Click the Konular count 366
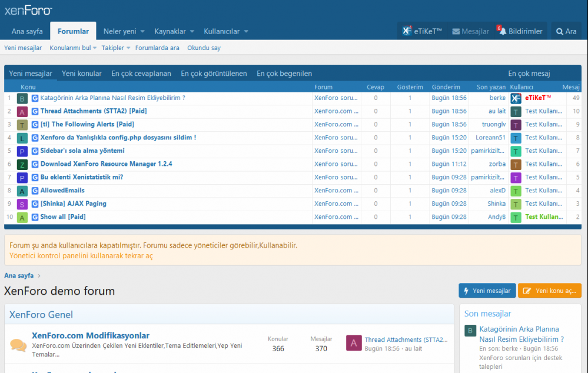 tap(278, 349)
